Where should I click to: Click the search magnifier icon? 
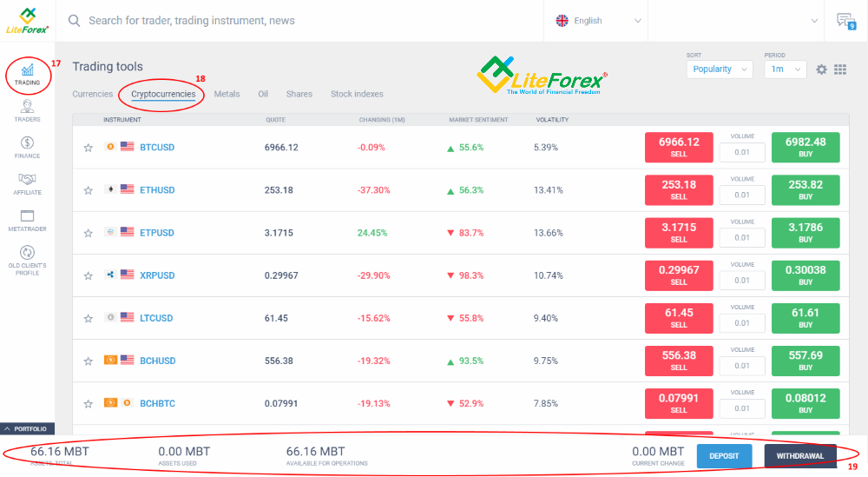click(74, 21)
